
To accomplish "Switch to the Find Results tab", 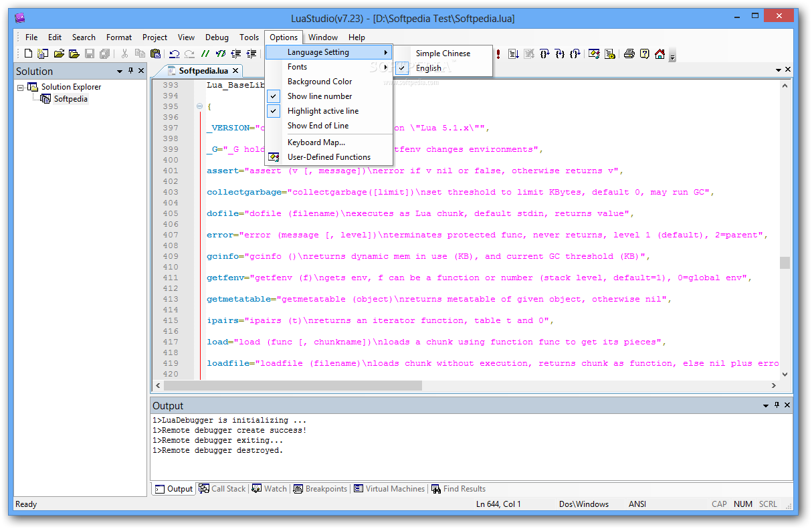I will [458, 489].
